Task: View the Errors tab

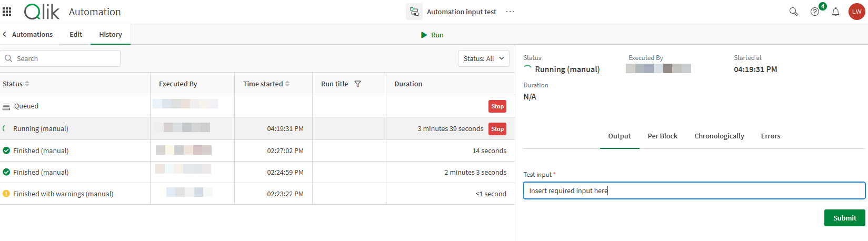Action: point(771,136)
